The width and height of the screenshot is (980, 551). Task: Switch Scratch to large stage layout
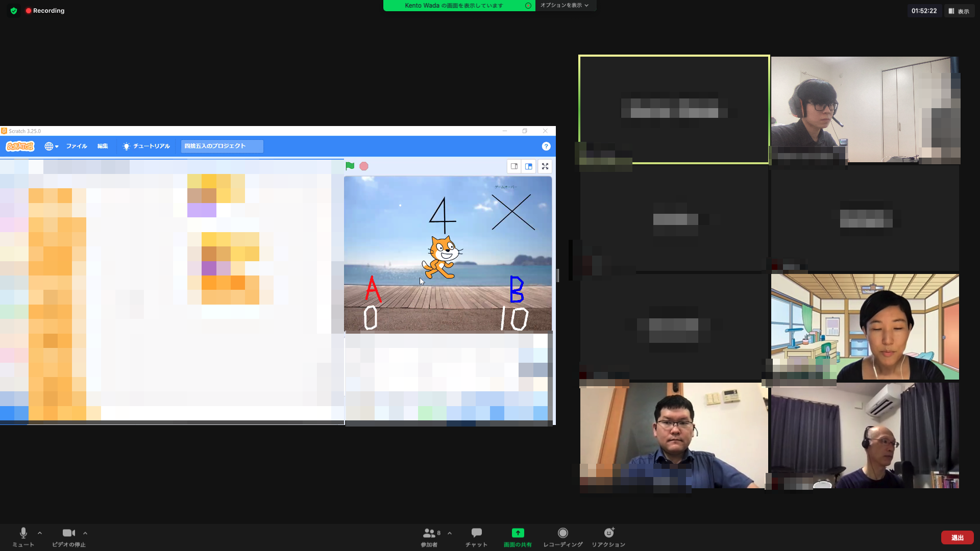529,166
